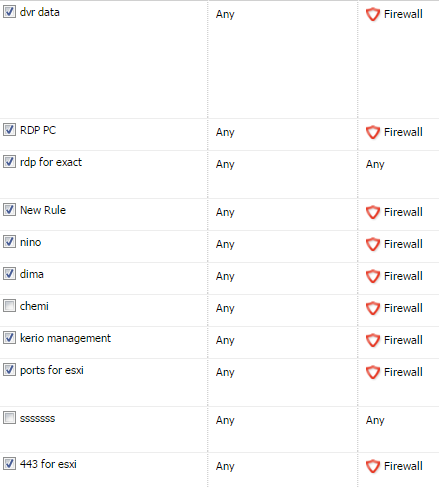Select the Firewall shield icon in dima row
The width and height of the screenshot is (439, 487).
[x=373, y=276]
